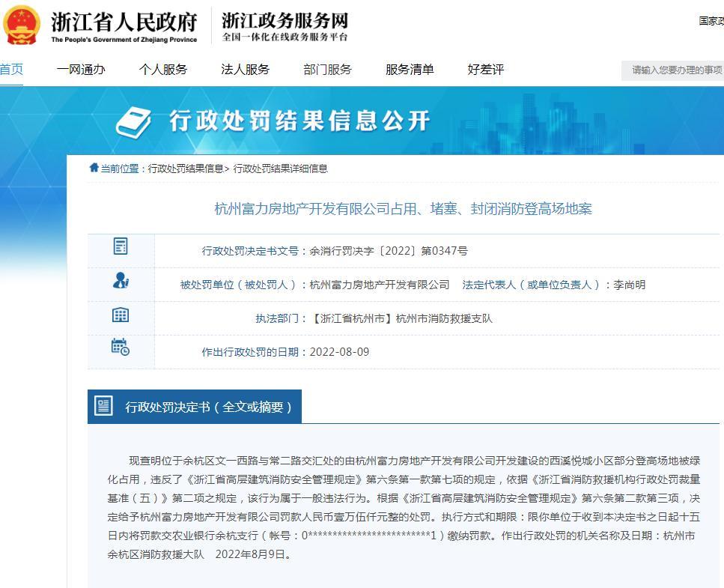The image size is (724, 588).
Task: Click the 作出行政处罚的日期 label
Action: (250, 352)
